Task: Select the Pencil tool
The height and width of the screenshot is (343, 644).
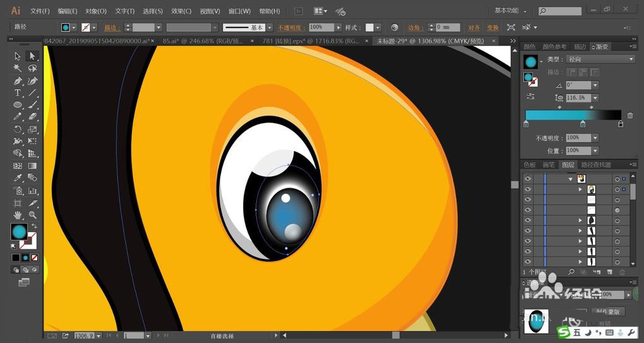Action: [18, 117]
